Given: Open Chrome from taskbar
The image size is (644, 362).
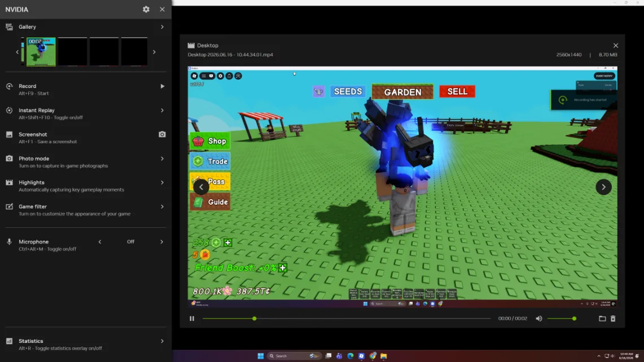Looking at the screenshot, I should (373, 356).
